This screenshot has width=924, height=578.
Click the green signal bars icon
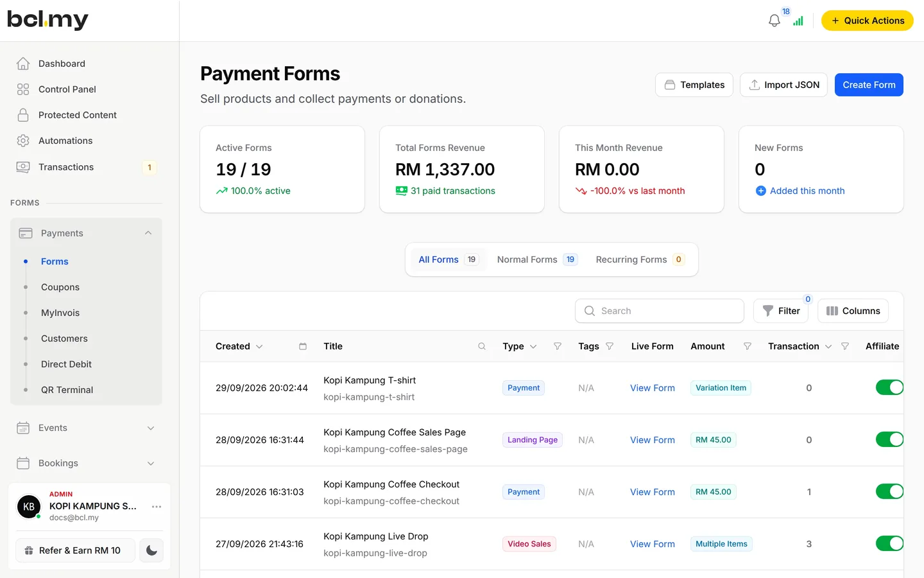click(x=798, y=21)
